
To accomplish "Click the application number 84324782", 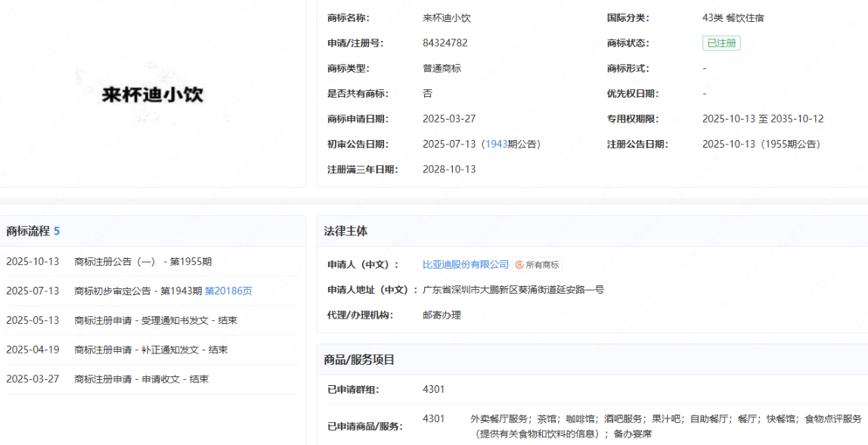I will pos(445,43).
